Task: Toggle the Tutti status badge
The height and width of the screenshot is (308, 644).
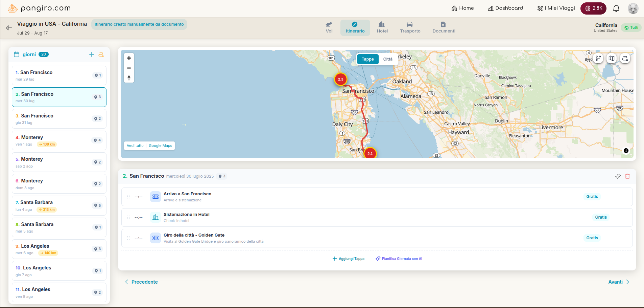Action: click(x=631, y=28)
